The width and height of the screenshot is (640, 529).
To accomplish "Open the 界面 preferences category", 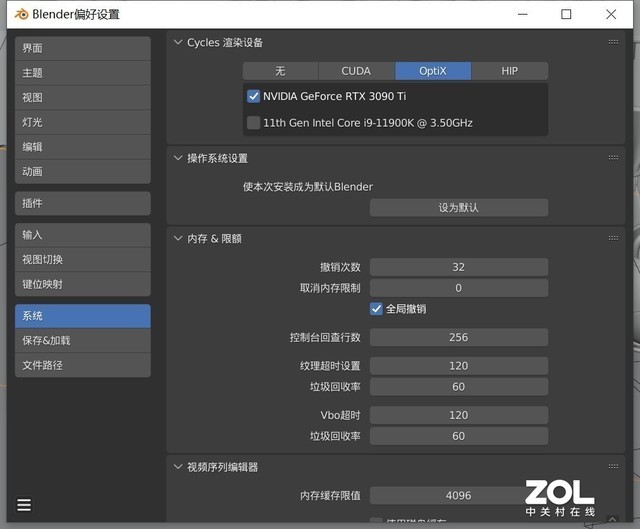I will (x=83, y=48).
